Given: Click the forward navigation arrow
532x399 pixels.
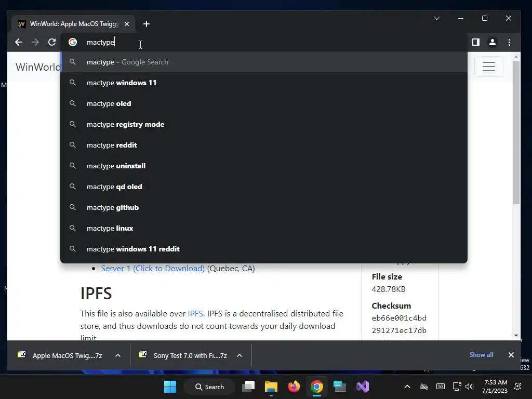Looking at the screenshot, I should tap(35, 42).
